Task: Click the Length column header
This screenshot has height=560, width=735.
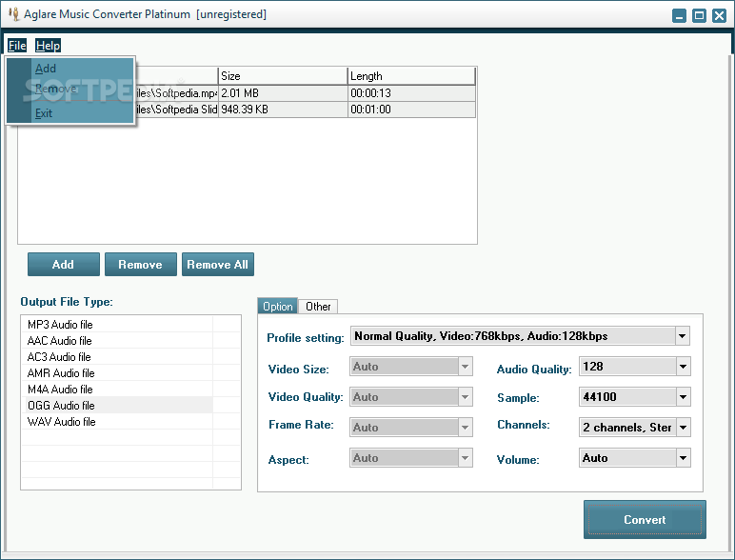Action: tap(411, 76)
